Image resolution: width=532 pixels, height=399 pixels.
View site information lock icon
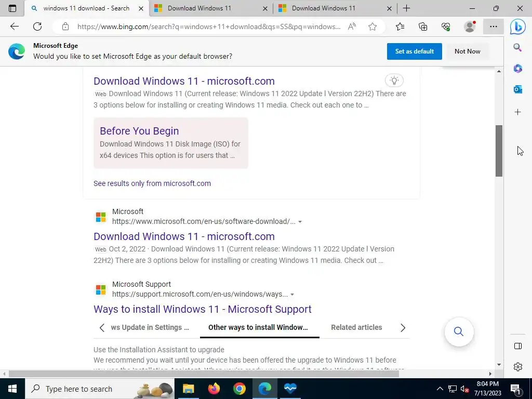[65, 26]
